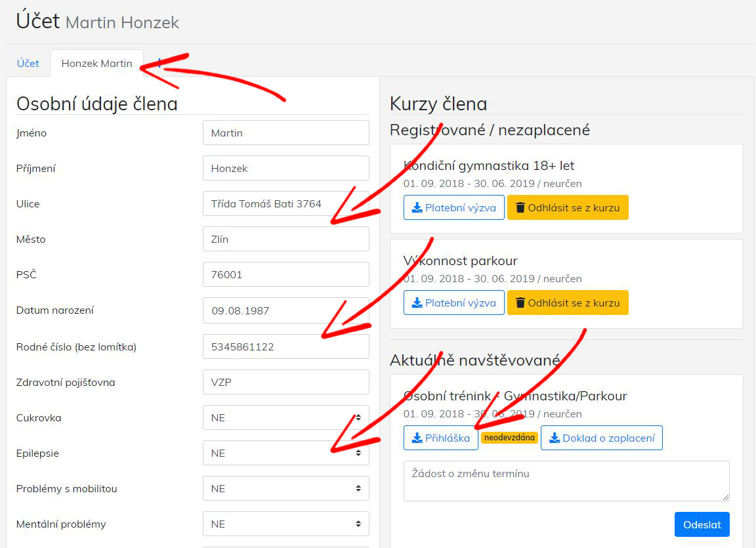Click into the Ulice address field

tap(285, 204)
